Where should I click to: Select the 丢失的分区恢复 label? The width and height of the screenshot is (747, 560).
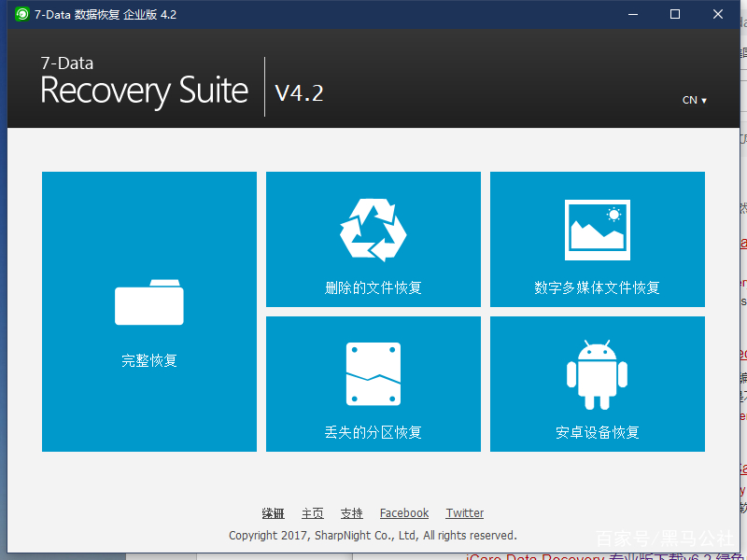click(373, 432)
